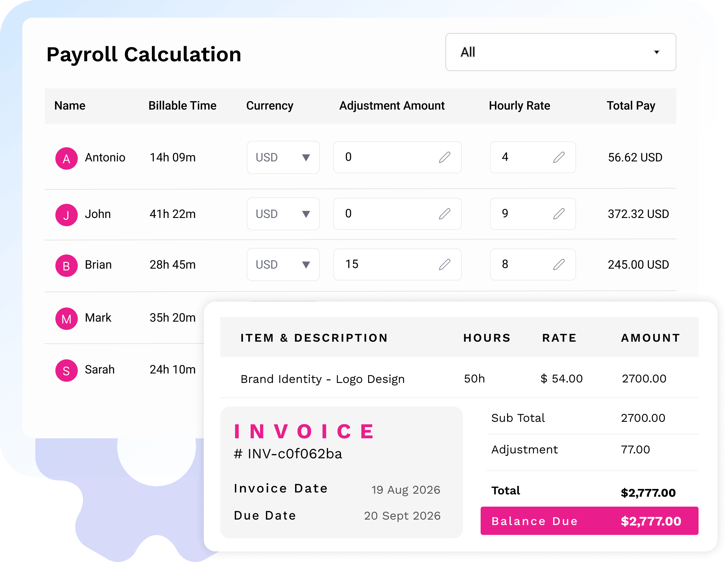This screenshot has width=728, height=562.
Task: Click Antonio's total pay 56.62 USD
Action: [635, 157]
